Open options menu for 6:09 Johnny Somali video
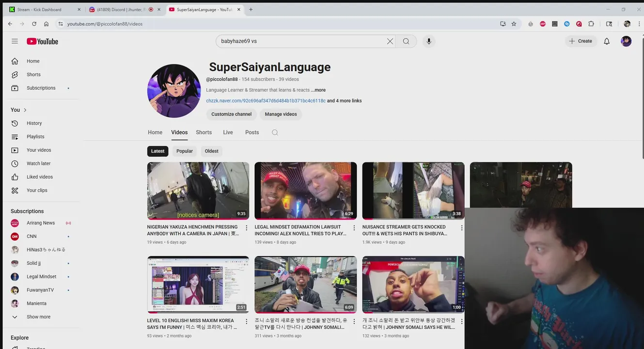 354,321
